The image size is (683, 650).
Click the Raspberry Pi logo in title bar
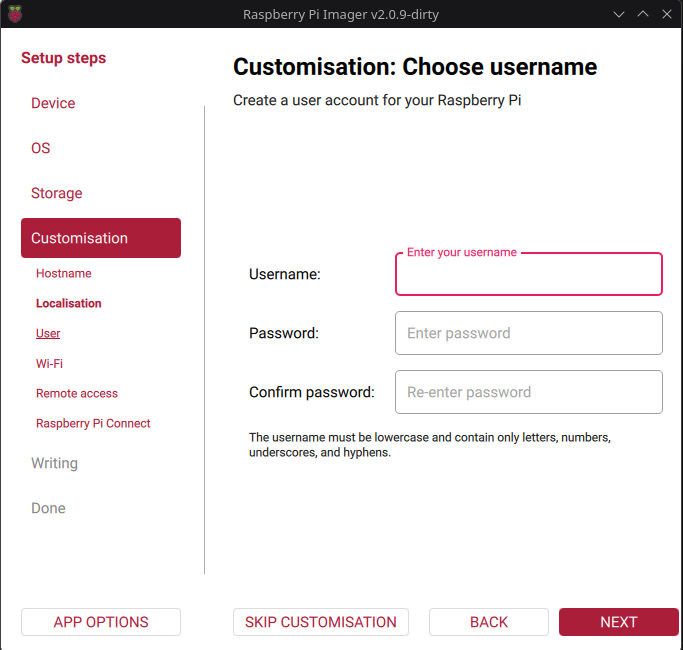tap(15, 14)
